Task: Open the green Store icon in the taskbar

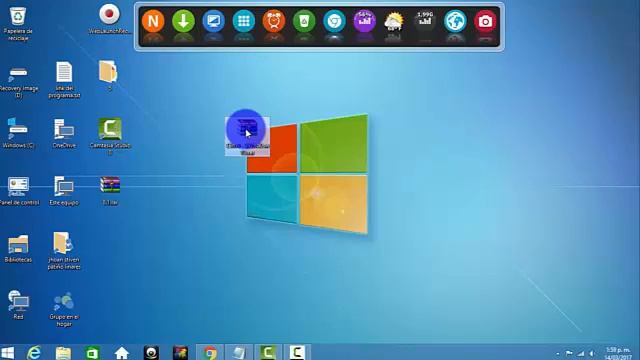Action: click(x=92, y=353)
